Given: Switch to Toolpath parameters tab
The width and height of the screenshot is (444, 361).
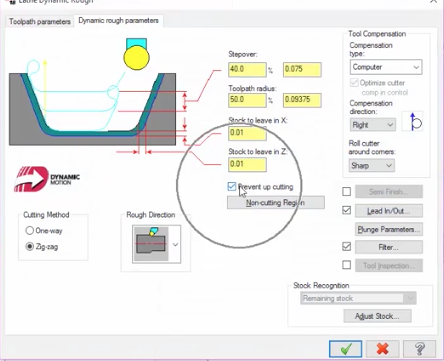Looking at the screenshot, I should tap(40, 22).
